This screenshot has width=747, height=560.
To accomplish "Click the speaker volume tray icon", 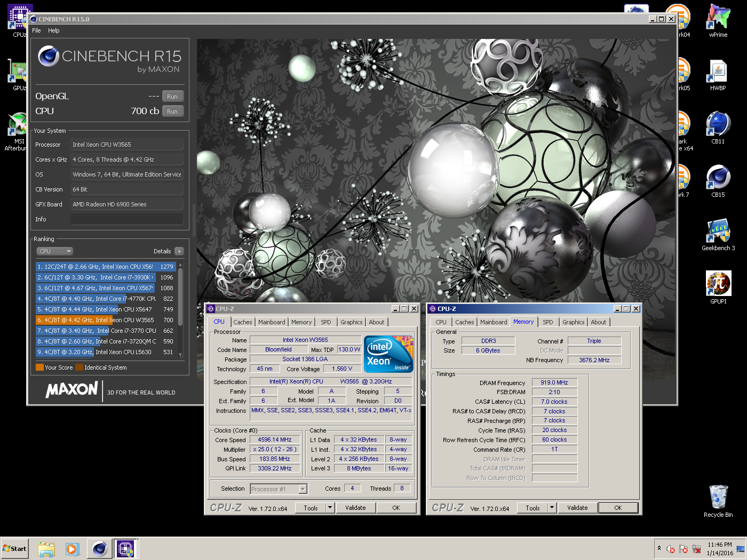I will 671,549.
